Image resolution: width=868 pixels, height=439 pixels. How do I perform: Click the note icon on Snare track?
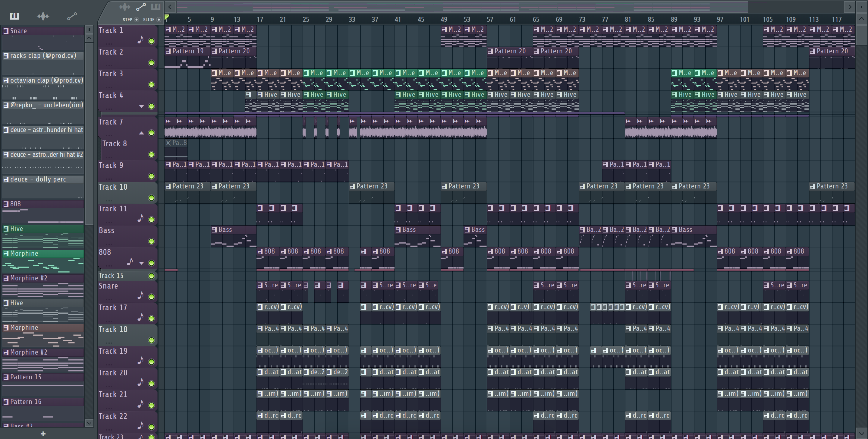point(140,295)
